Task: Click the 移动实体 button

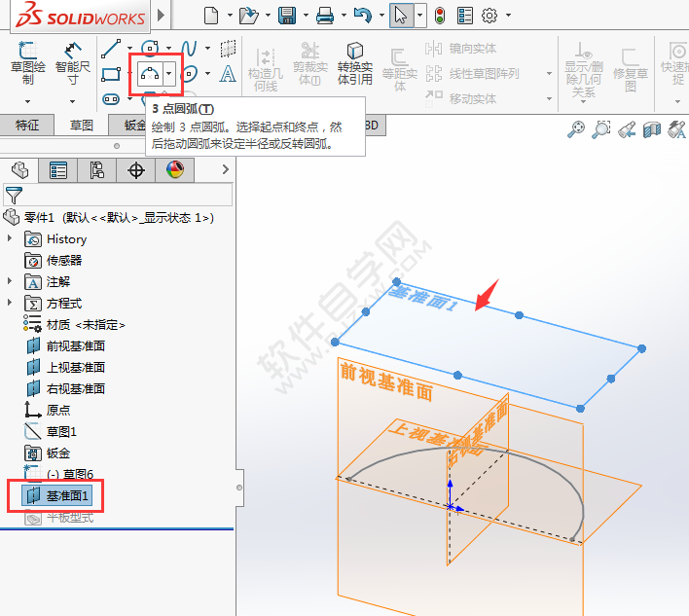Action: [x=461, y=99]
